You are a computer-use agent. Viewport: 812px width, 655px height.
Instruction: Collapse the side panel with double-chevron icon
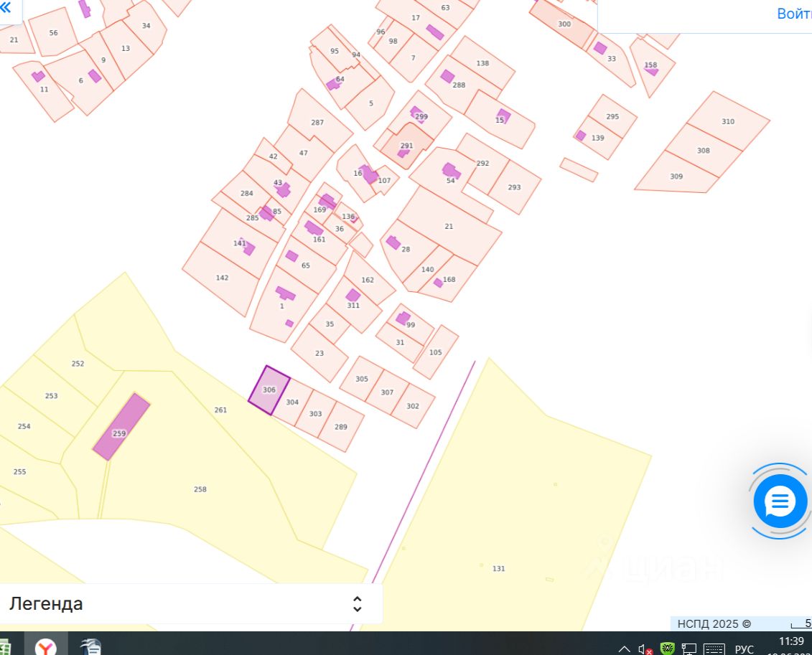6,7
